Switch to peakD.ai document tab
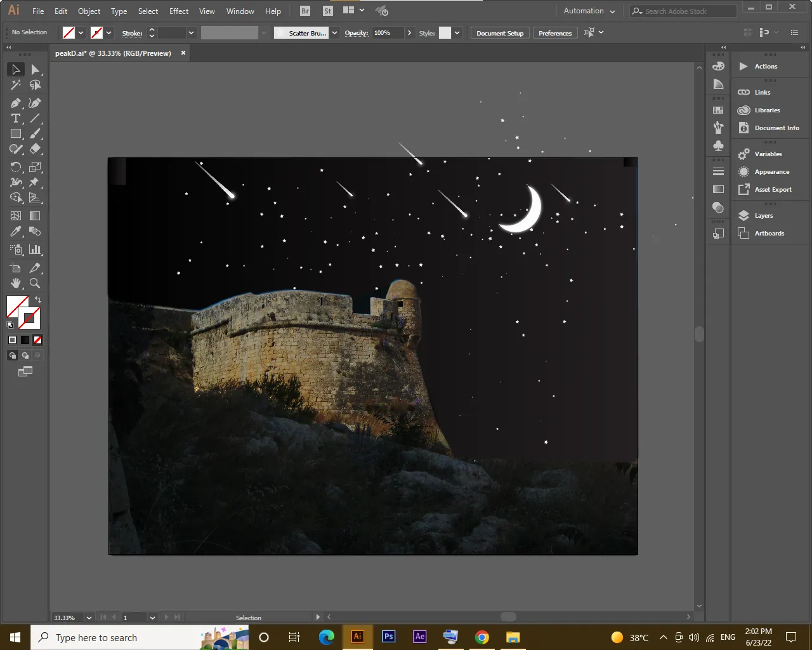Image resolution: width=812 pixels, height=650 pixels. click(x=113, y=53)
